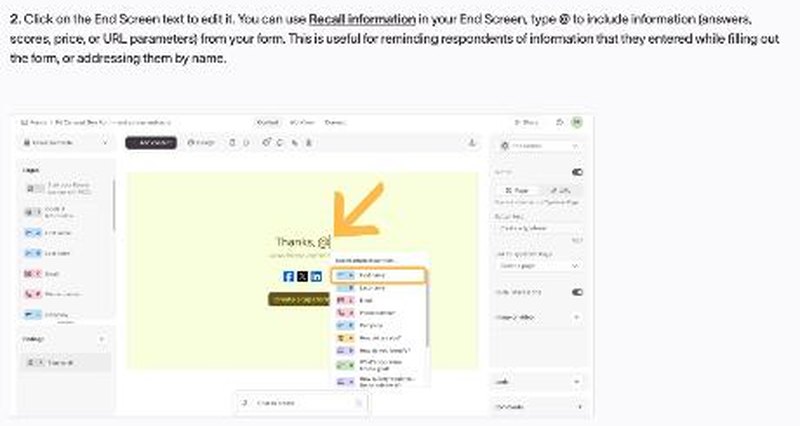
Task: Click the button text input in right panel
Action: pos(539,229)
